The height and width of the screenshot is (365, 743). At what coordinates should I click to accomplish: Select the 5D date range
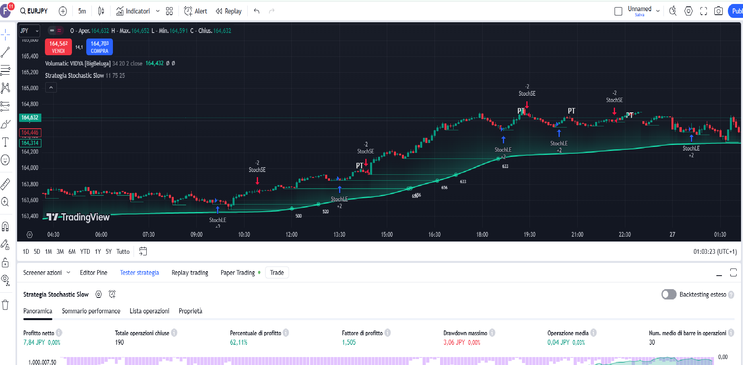37,252
